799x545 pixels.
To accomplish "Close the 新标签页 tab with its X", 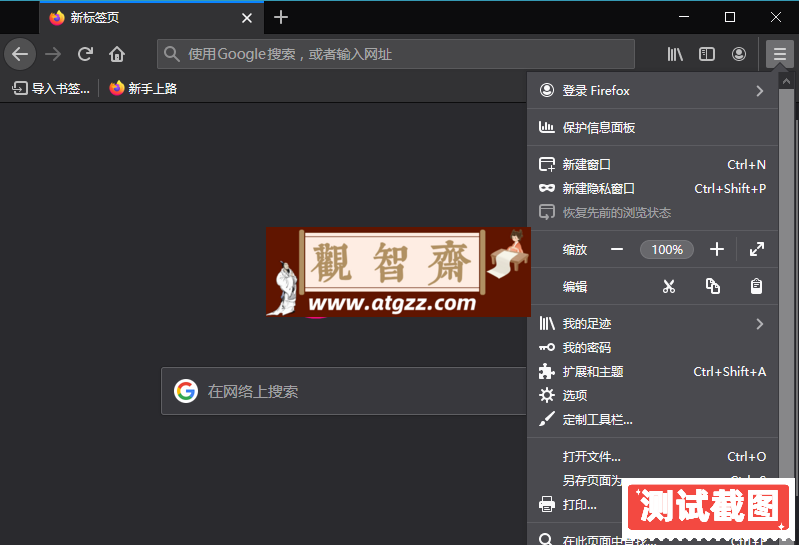I will click(x=247, y=18).
